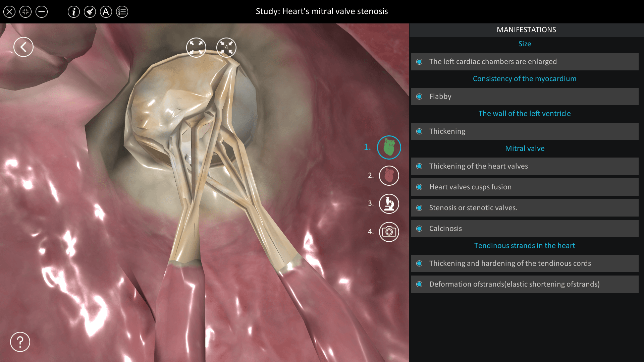Click The wall of the left ventricle heading
This screenshot has width=644, height=362.
[x=525, y=114]
